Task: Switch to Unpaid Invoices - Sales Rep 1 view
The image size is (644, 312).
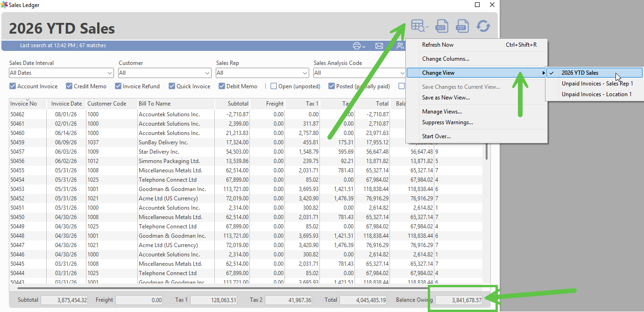Action: coord(594,84)
